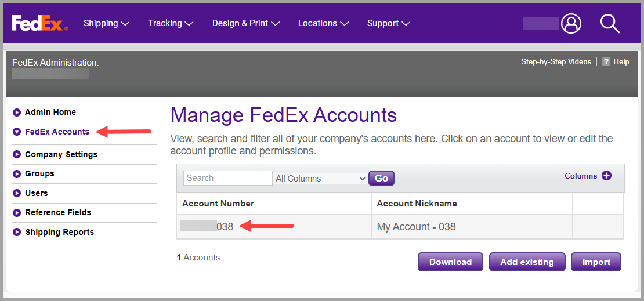Go to Admin Home
Image resolution: width=644 pixels, height=301 pixels.
(50, 112)
